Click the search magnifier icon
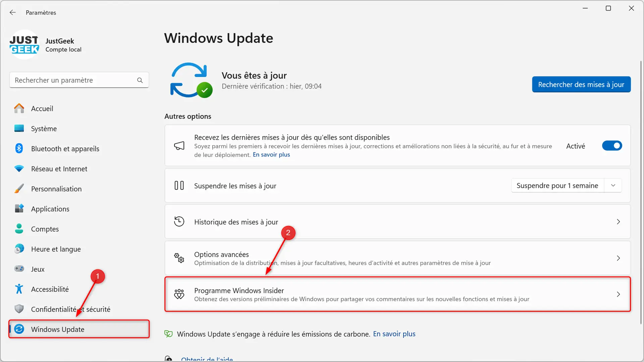The height and width of the screenshot is (362, 644). pyautogui.click(x=140, y=80)
